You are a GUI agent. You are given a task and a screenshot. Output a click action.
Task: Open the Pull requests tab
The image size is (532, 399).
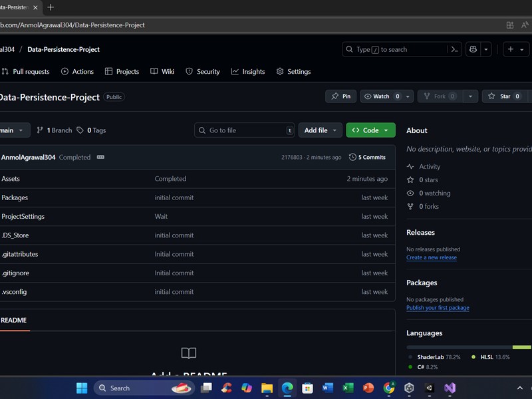[26, 72]
